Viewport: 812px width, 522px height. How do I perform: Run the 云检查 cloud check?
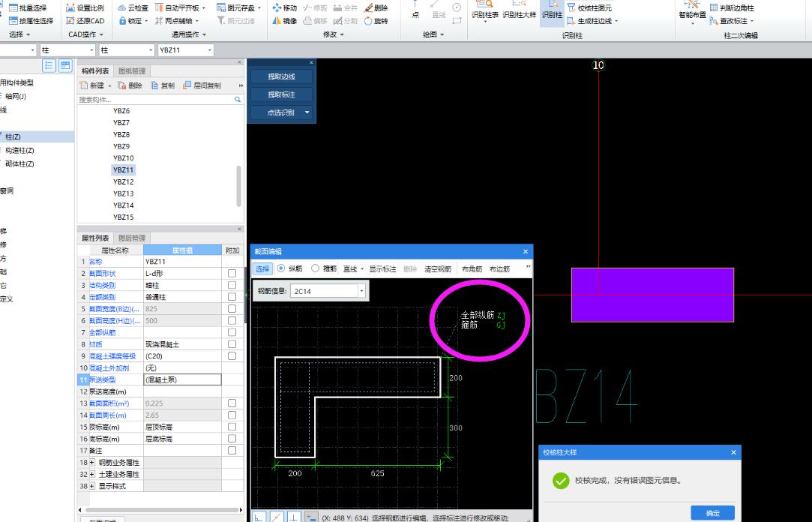tap(133, 7)
